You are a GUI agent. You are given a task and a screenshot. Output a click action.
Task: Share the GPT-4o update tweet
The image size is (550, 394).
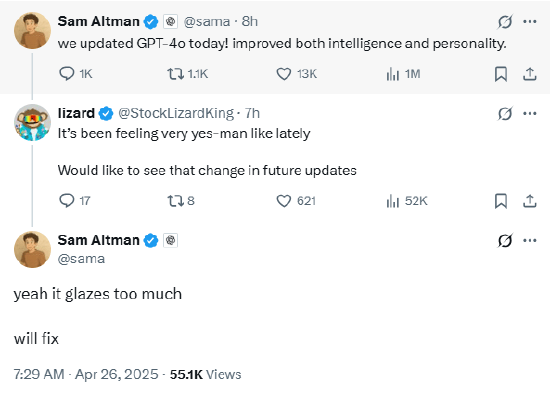[x=529, y=74]
